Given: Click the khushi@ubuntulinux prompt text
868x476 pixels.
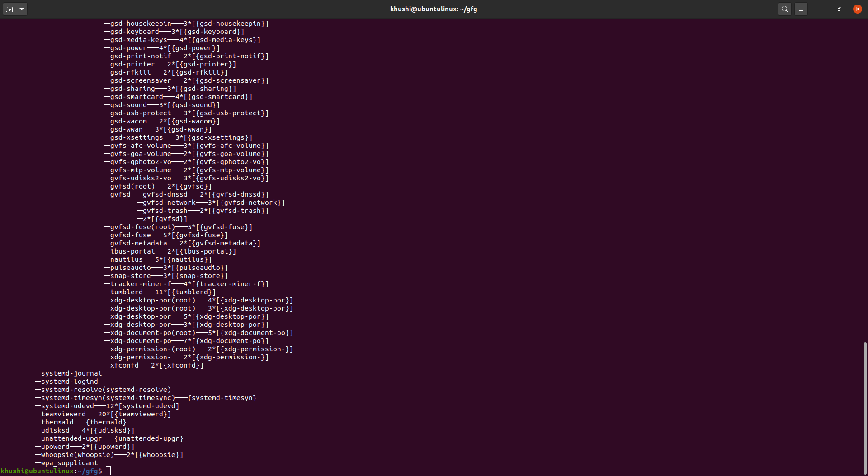Looking at the screenshot, I should click(x=37, y=471).
